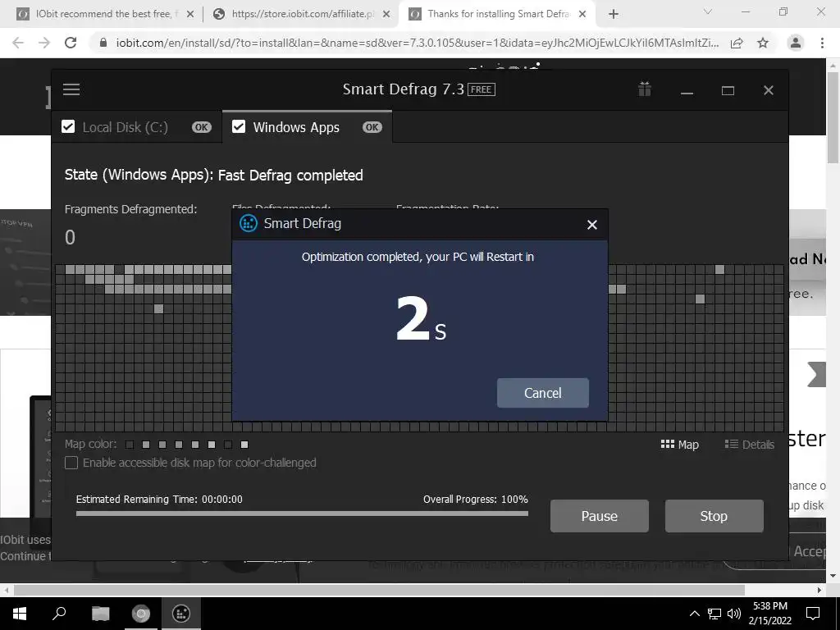Show hidden system tray icons

click(x=694, y=614)
